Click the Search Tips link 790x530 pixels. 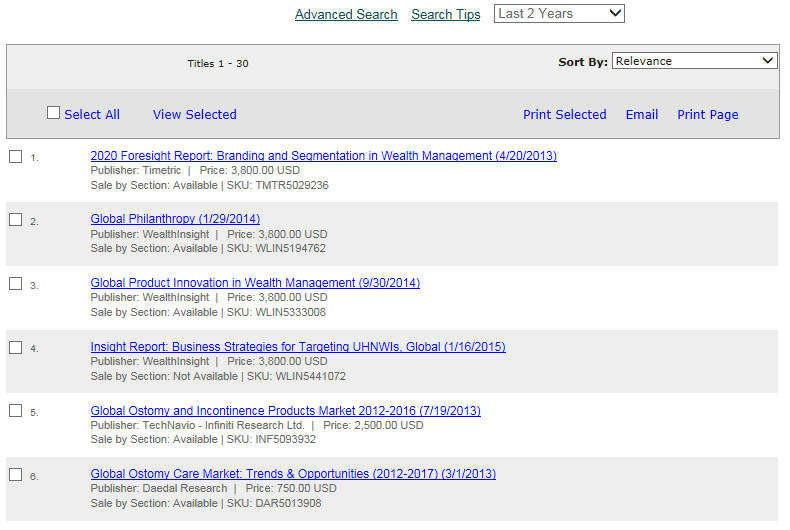(445, 15)
